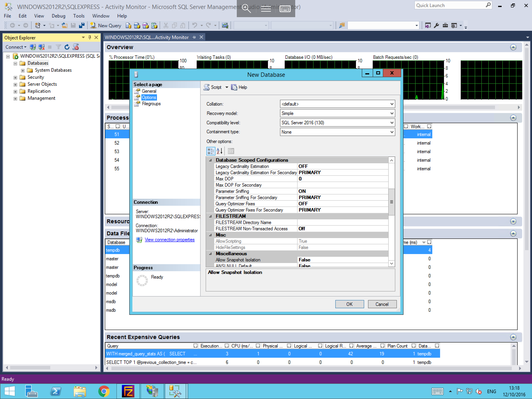Select the Filegroups page
This screenshot has width=532, height=399.
pos(151,104)
